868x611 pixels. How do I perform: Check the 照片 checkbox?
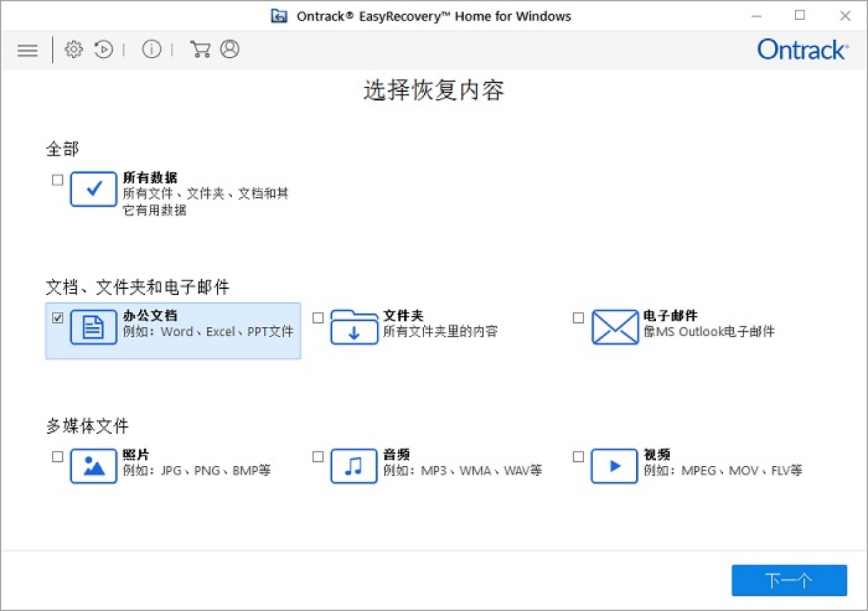57,456
